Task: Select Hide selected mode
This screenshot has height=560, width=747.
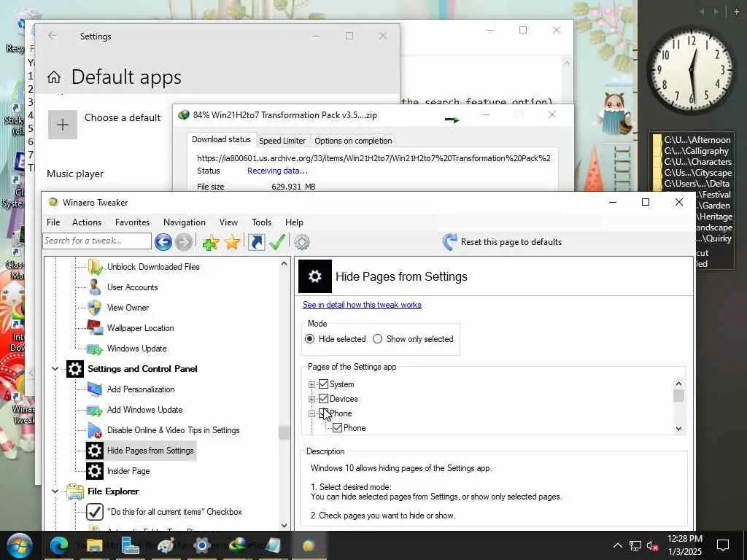Action: coord(309,339)
